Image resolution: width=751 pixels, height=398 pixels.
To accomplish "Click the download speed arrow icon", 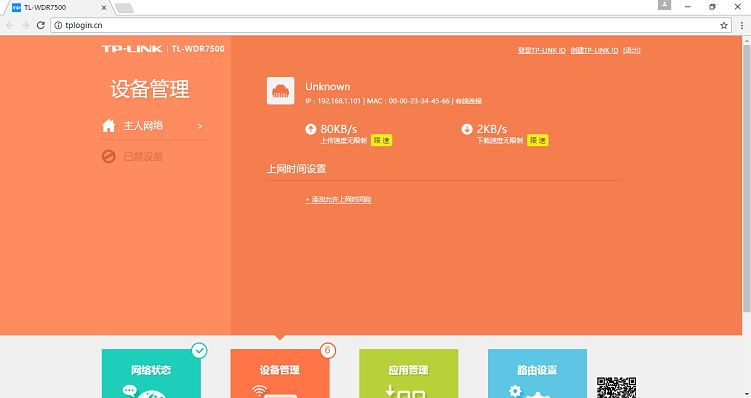I will (467, 129).
